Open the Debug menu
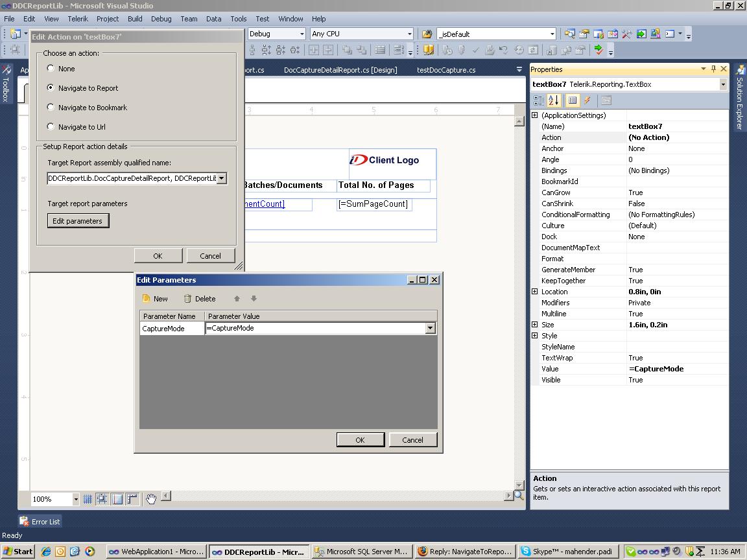The image size is (747, 560). click(x=161, y=19)
